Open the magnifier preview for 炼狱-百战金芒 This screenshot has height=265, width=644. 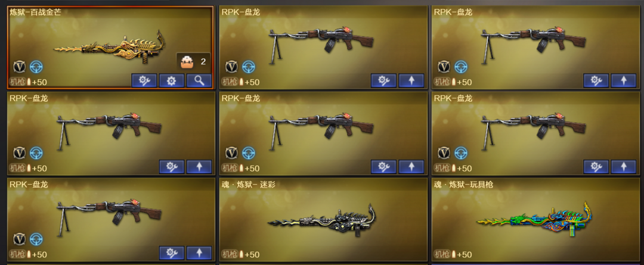click(x=199, y=81)
